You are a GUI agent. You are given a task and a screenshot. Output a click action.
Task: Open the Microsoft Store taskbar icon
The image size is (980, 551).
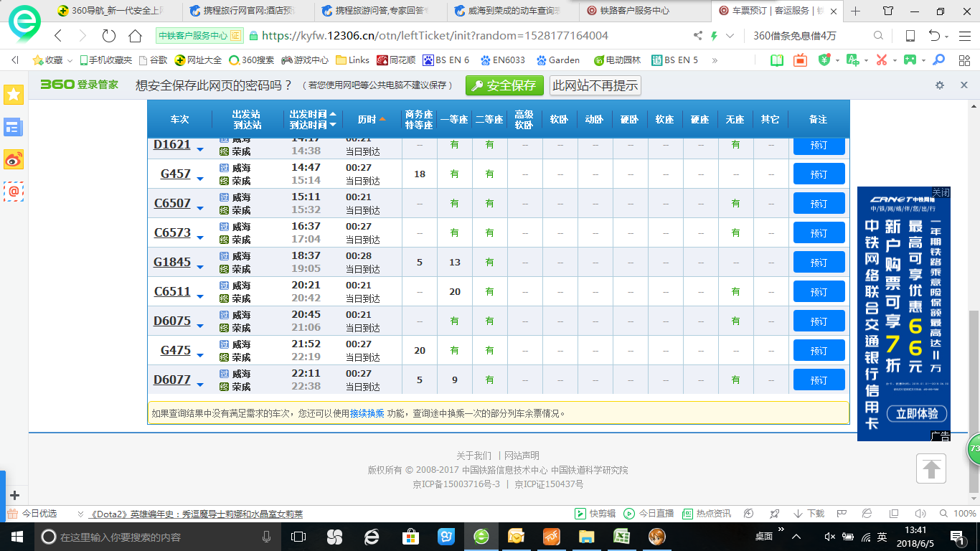tap(410, 537)
